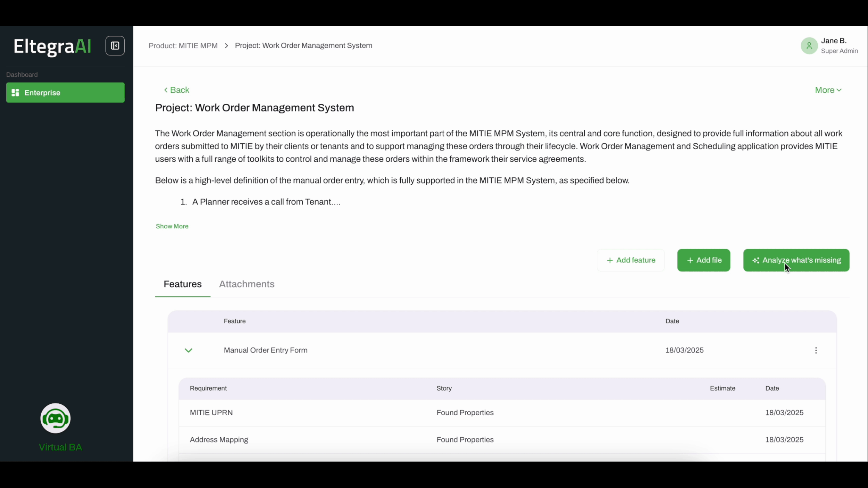Click the Jane B. user name
Image resolution: width=868 pixels, height=488 pixels.
point(834,41)
